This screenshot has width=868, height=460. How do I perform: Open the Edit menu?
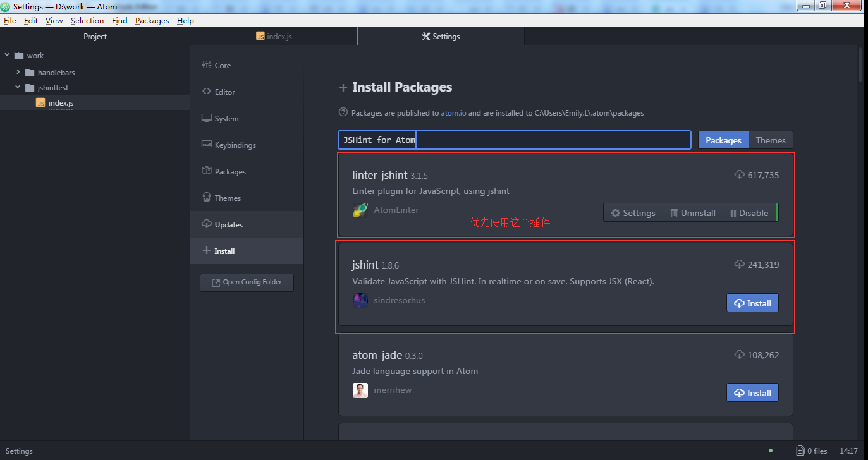coord(31,20)
